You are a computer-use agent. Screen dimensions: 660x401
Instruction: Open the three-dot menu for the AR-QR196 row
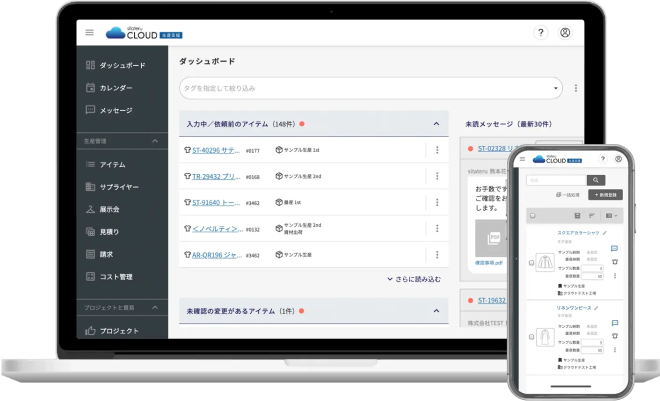tap(437, 255)
